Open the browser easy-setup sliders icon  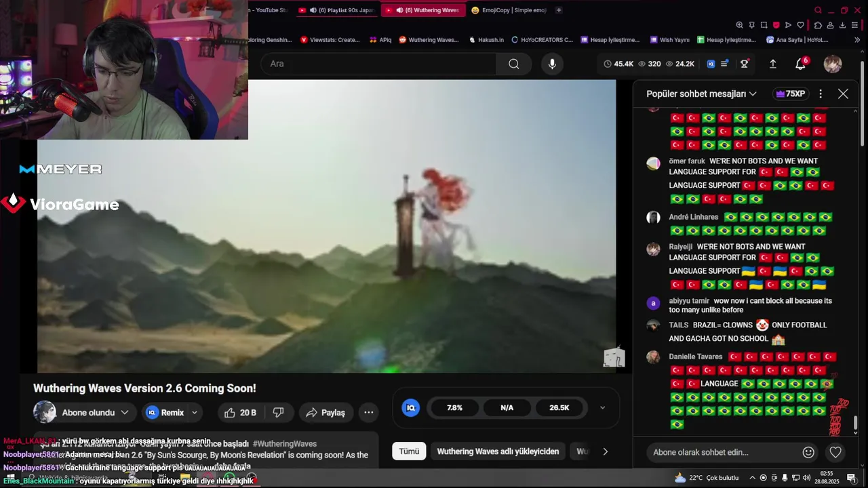pyautogui.click(x=855, y=25)
